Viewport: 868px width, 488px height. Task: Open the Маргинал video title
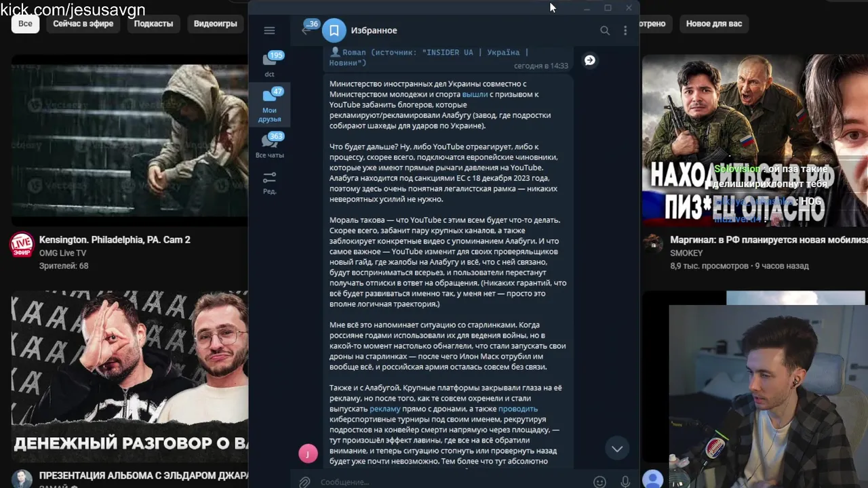tap(769, 240)
